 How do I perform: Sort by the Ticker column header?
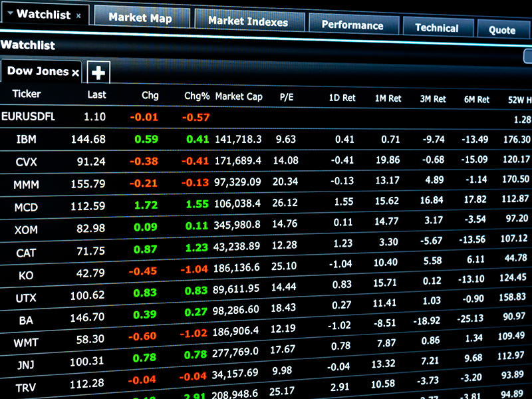click(x=27, y=94)
